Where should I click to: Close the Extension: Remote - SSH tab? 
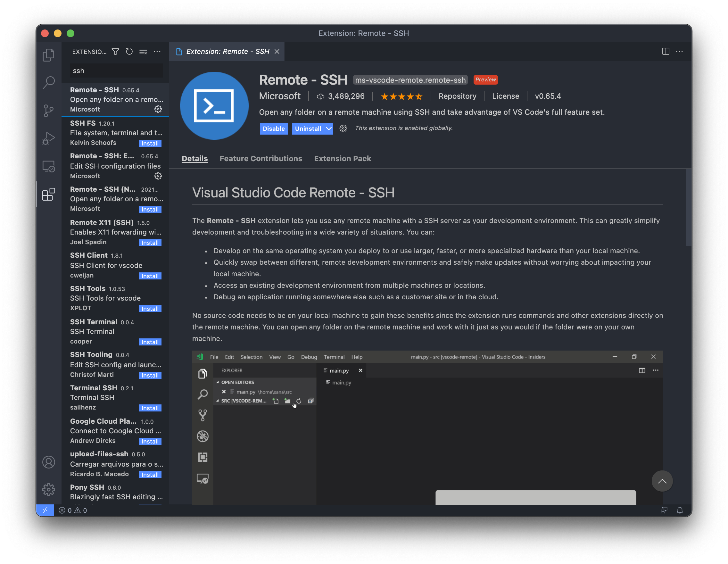point(277,52)
